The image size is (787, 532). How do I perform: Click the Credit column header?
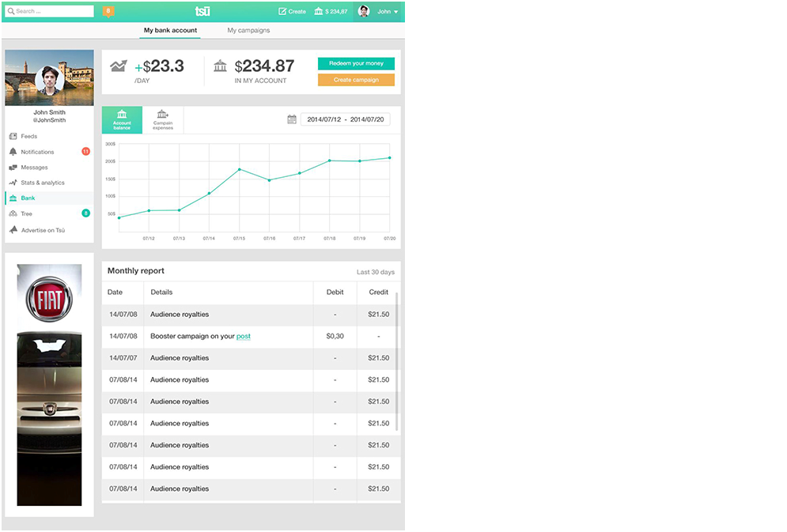(379, 292)
